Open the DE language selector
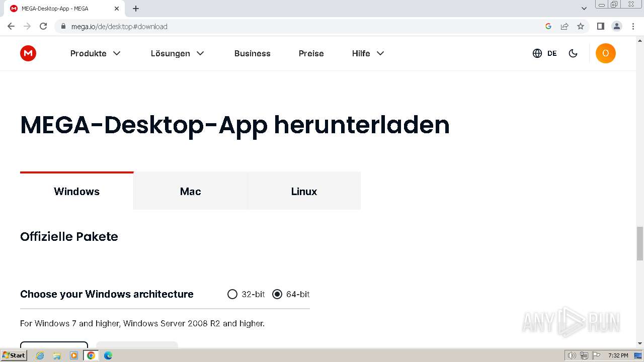 click(x=544, y=53)
